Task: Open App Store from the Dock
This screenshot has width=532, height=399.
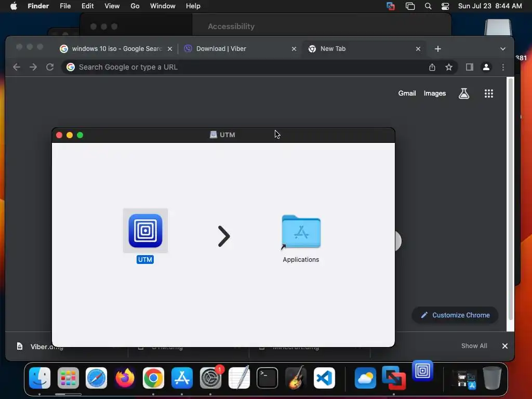Action: pyautogui.click(x=182, y=378)
